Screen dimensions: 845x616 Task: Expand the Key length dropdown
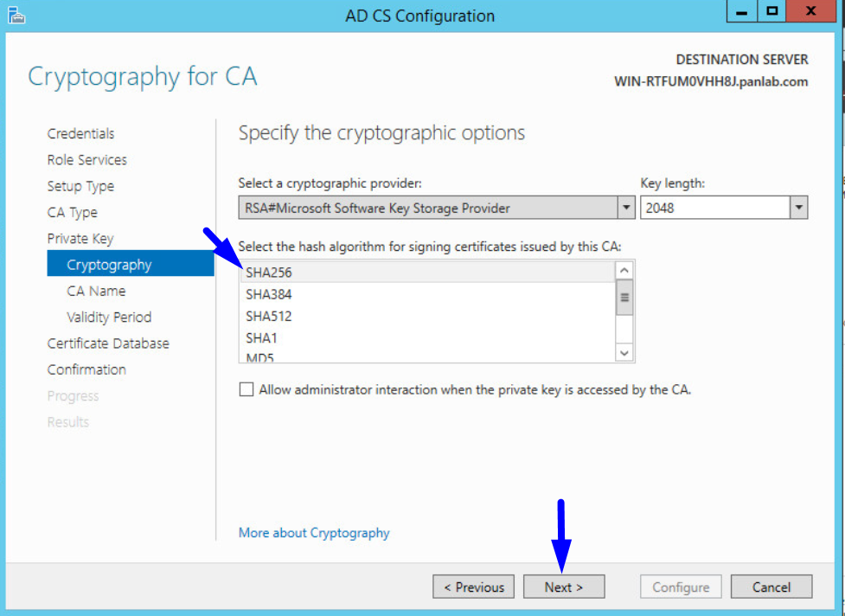798,208
